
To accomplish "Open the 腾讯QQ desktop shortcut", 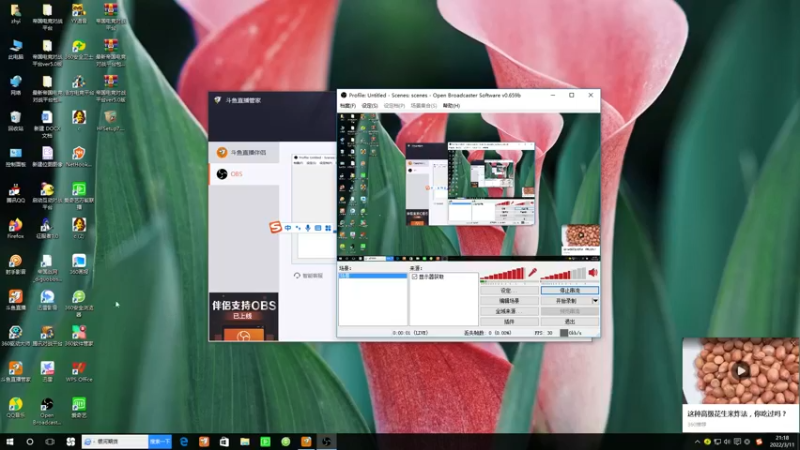I will pyautogui.click(x=15, y=193).
